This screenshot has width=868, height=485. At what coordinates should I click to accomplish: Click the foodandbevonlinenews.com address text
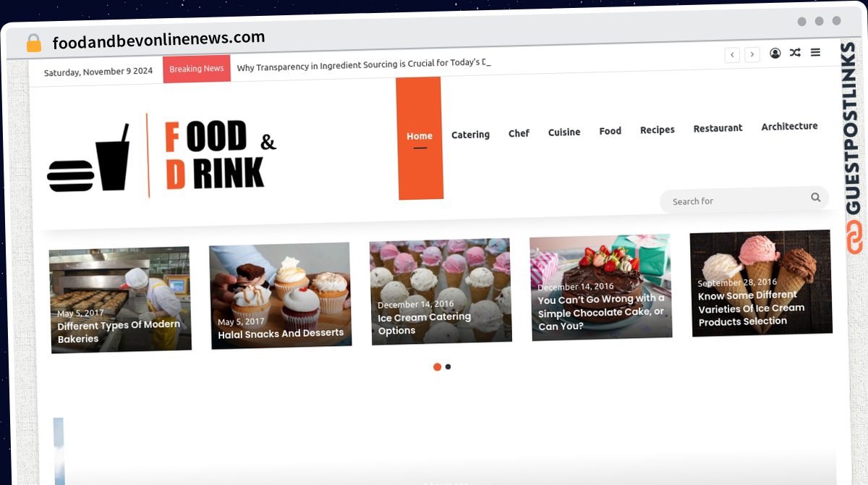click(x=158, y=39)
